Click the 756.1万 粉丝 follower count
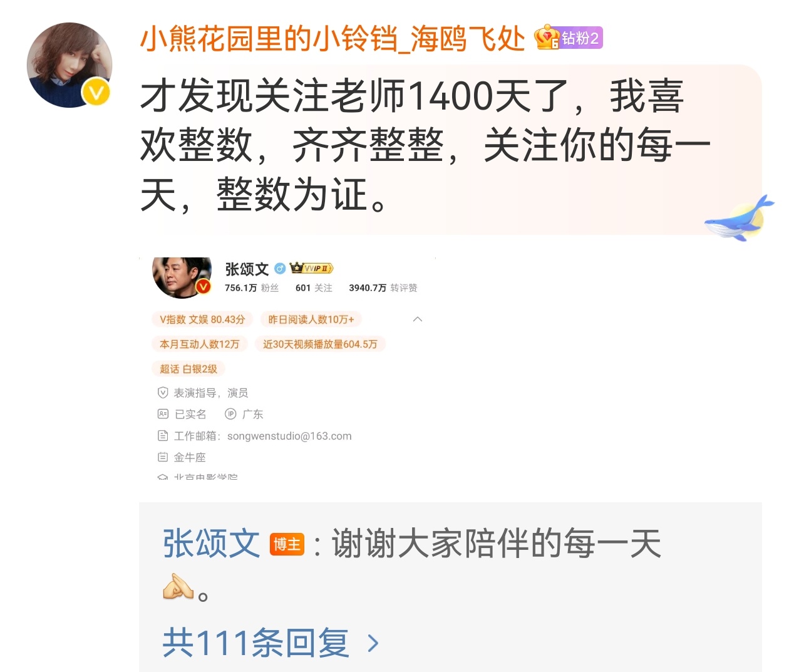This screenshot has height=672, width=789. coord(252,288)
